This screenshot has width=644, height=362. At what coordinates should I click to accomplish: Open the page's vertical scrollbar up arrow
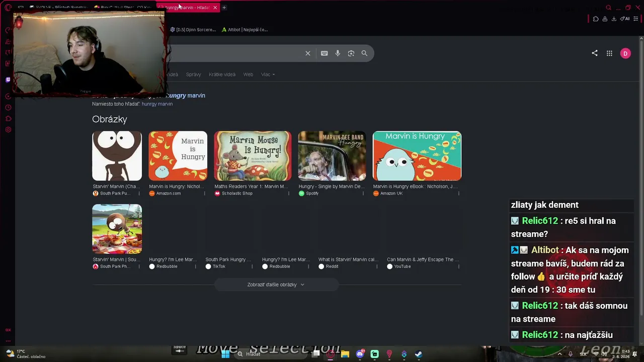pos(641,39)
